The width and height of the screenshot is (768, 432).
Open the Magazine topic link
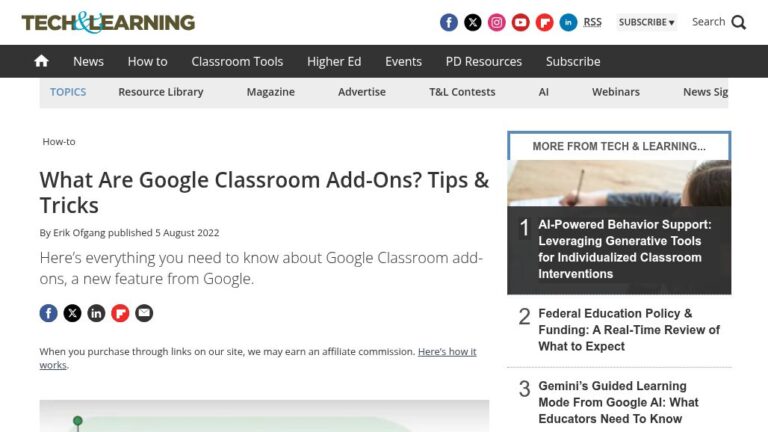(x=270, y=92)
